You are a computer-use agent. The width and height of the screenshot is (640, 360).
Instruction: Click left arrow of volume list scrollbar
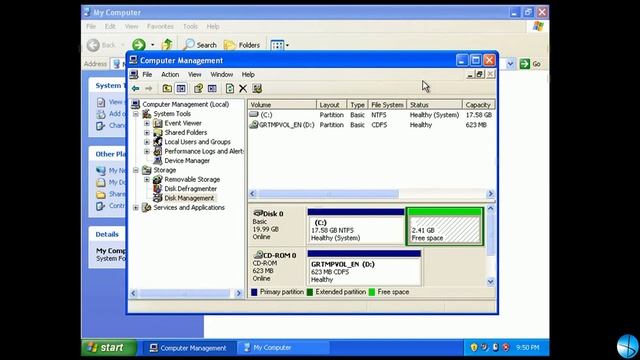tap(253, 193)
